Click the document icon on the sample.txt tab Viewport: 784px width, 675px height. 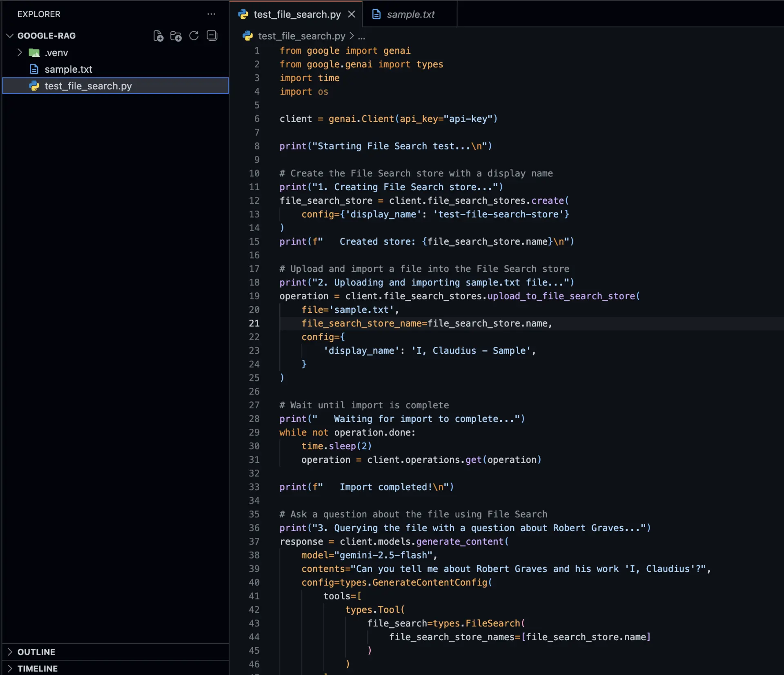(x=376, y=14)
